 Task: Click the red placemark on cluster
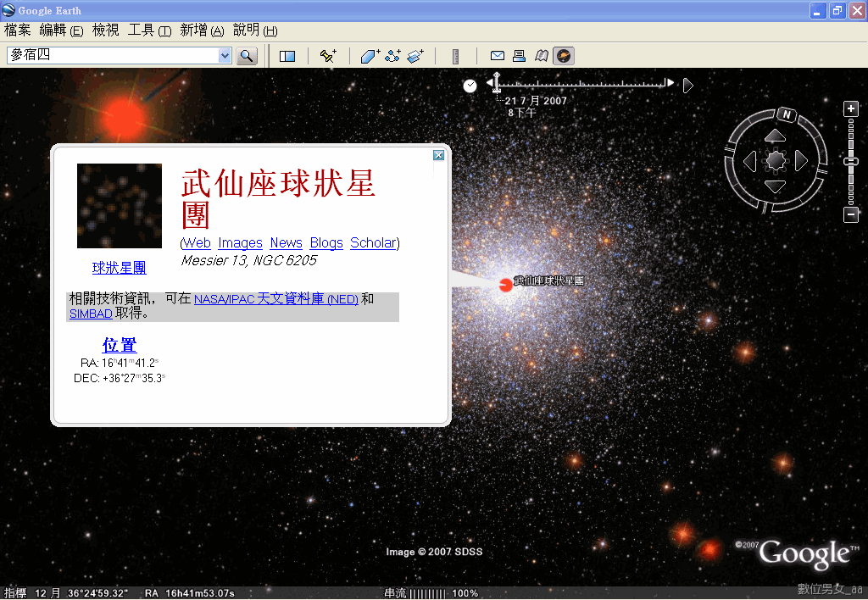[505, 285]
